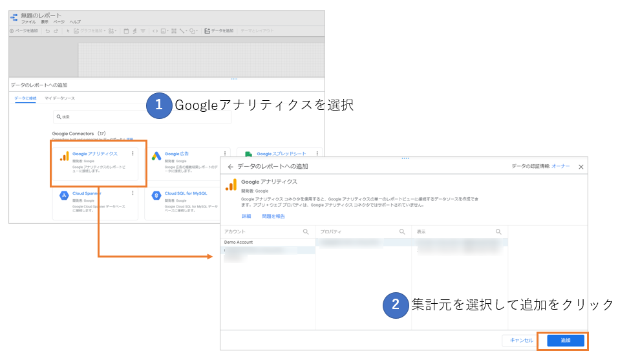The width and height of the screenshot is (618, 364).
Task: Switch to the マイデータソース tab
Action: [59, 98]
